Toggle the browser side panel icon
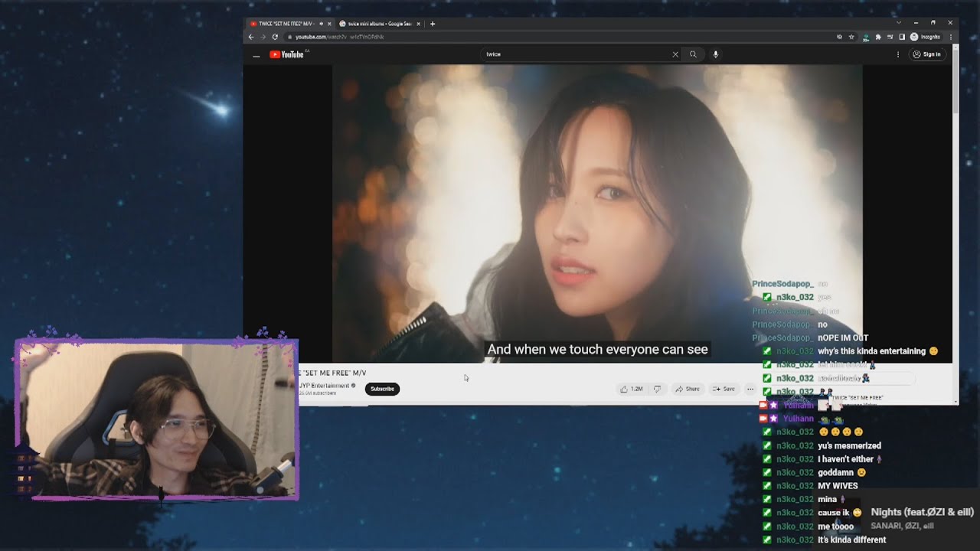 [902, 37]
